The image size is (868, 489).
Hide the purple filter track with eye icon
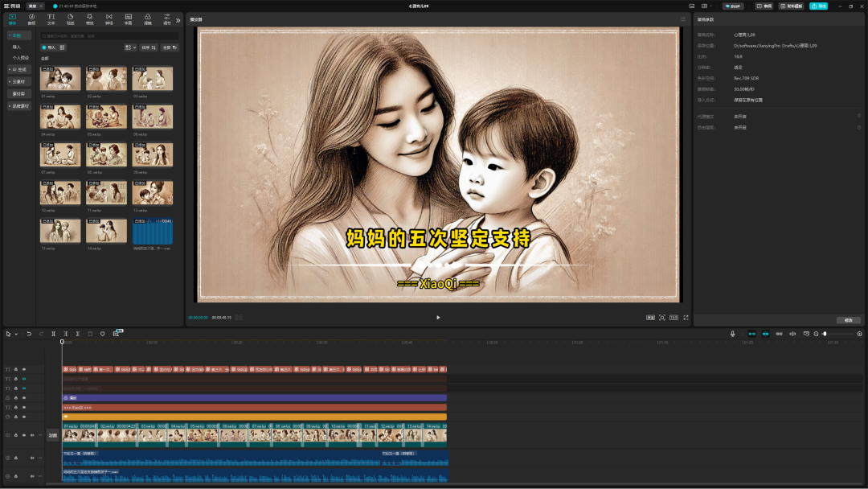tap(24, 398)
